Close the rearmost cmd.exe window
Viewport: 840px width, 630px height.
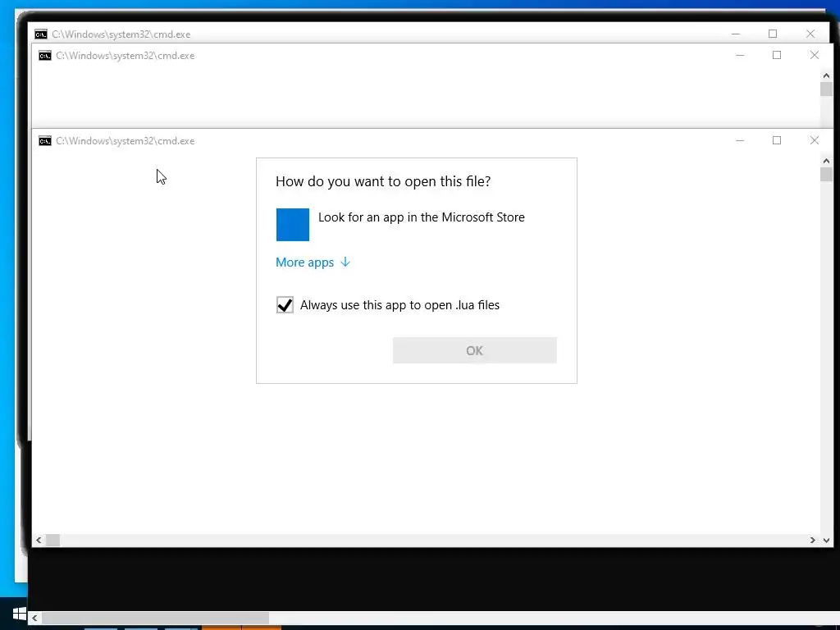click(810, 34)
